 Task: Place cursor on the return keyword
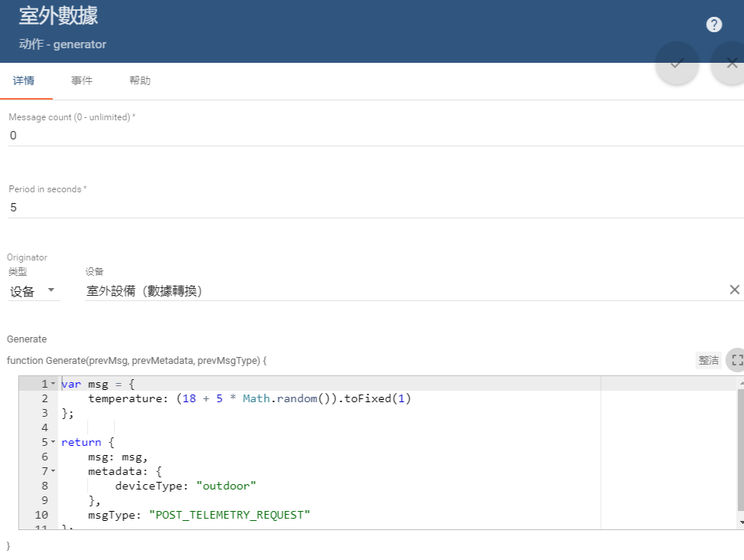tap(81, 442)
